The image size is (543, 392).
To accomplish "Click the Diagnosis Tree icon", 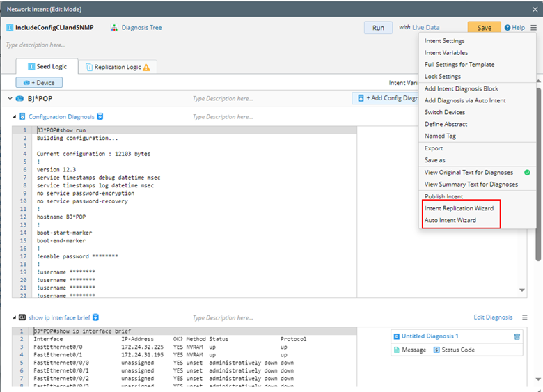I will (x=114, y=28).
